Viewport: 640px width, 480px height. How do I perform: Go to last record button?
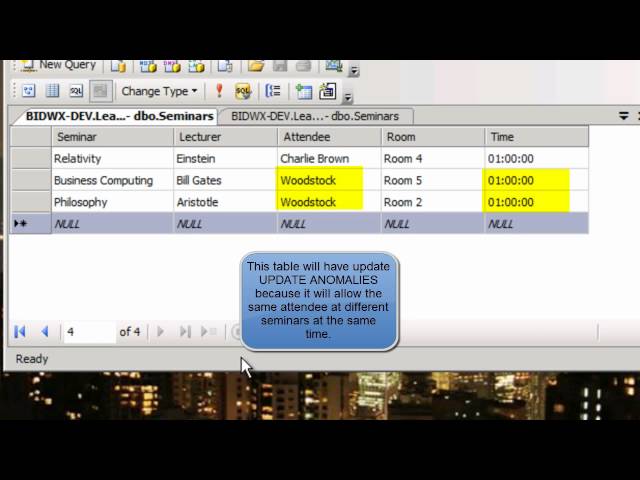point(185,331)
